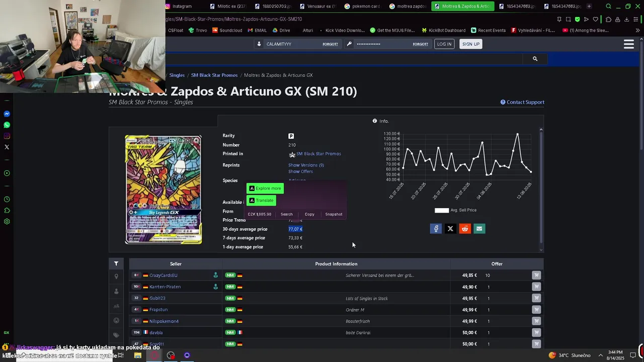Share the card on X
Screen dimensions: 644x362
[450, 229]
